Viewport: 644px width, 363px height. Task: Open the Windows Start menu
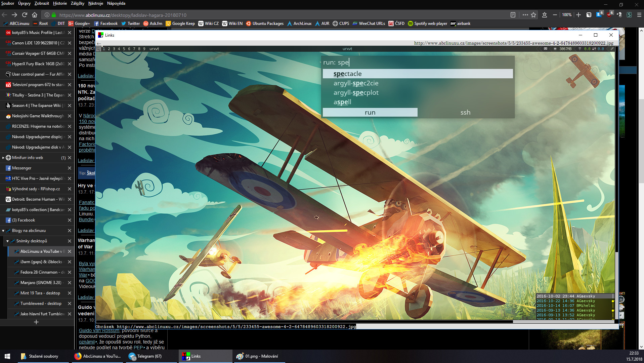click(x=7, y=356)
